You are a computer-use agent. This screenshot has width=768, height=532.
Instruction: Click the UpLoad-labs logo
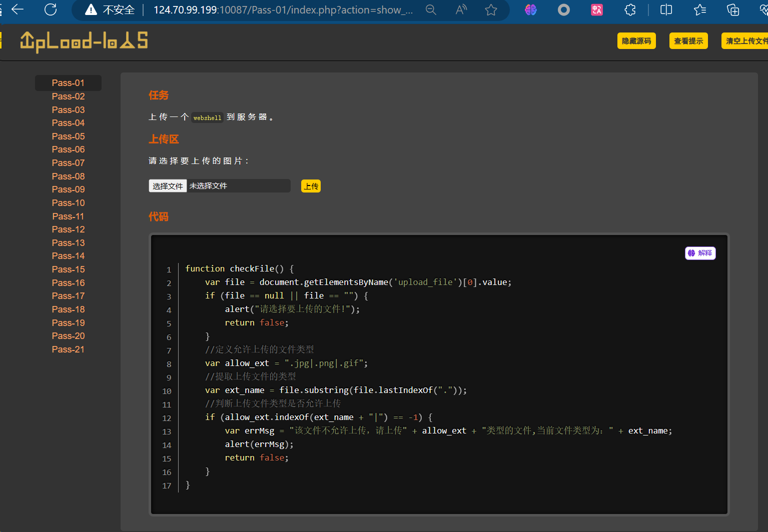click(84, 41)
